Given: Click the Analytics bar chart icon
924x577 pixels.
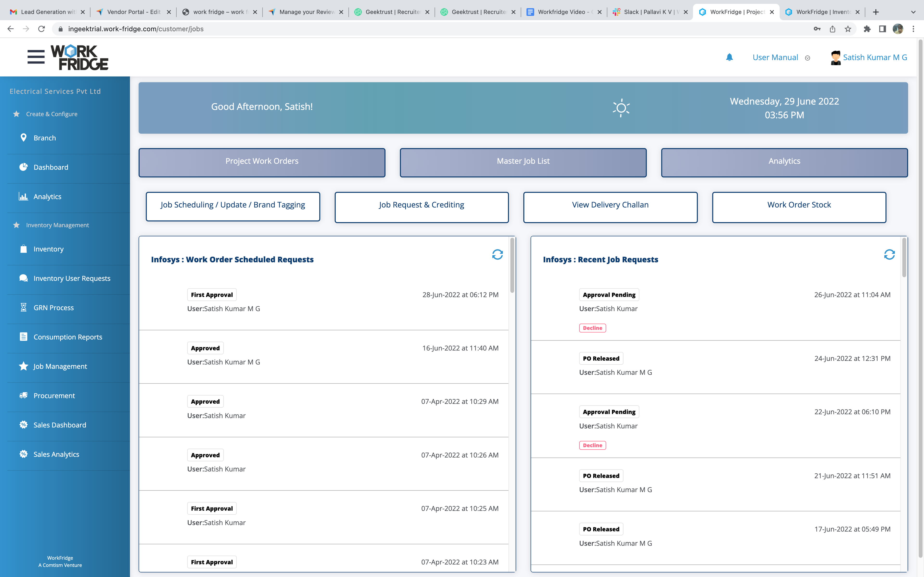Looking at the screenshot, I should (23, 196).
